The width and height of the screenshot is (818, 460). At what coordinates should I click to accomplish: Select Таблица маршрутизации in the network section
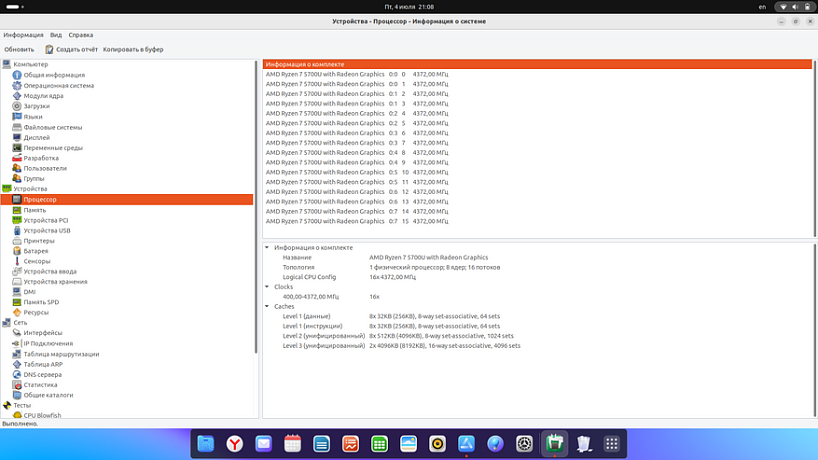(x=61, y=354)
